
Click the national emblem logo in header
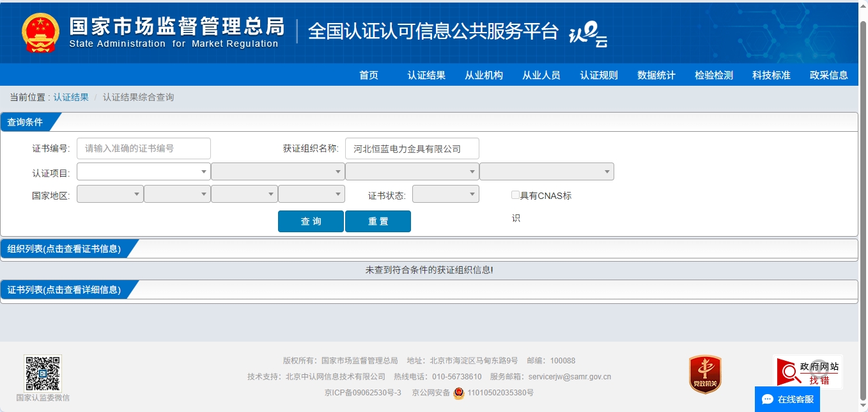pos(41,33)
